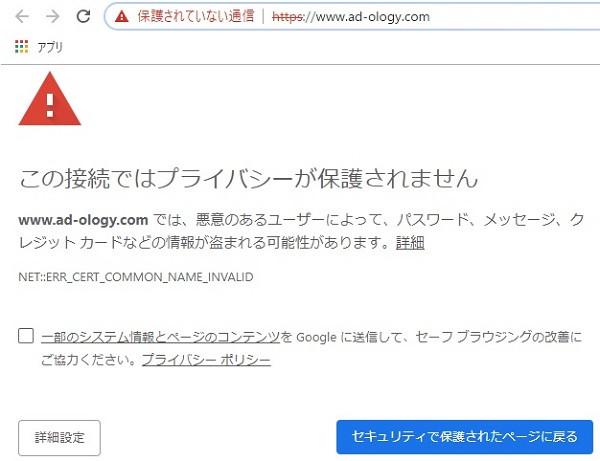
Task: Click the heading この接続ではプライバシーが保護されません
Action: click(x=248, y=179)
